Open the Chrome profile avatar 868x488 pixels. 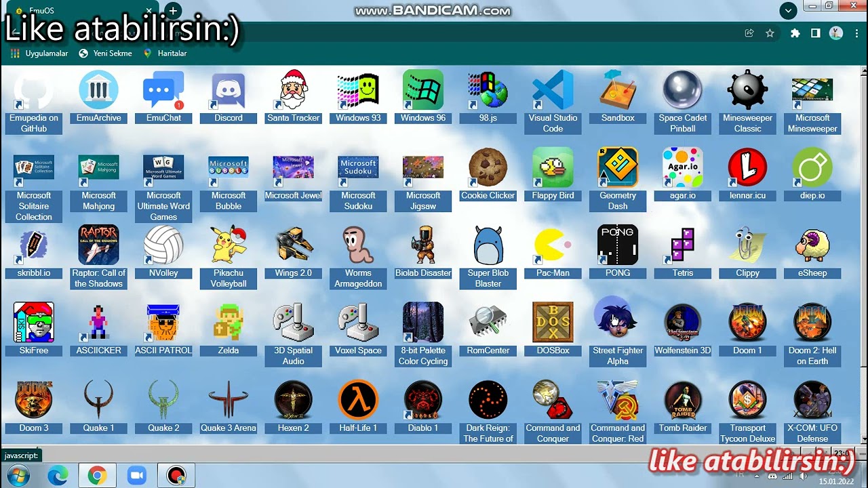coord(836,33)
